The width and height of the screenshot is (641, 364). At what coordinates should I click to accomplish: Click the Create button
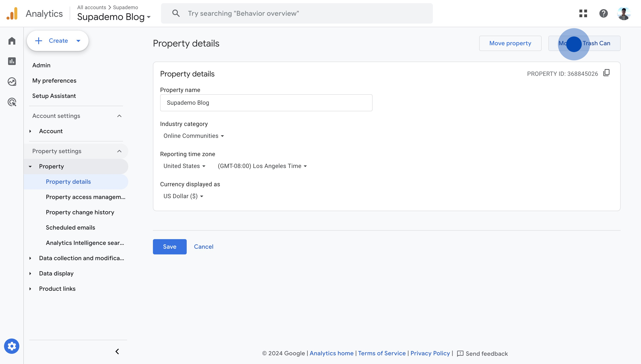coord(58,41)
